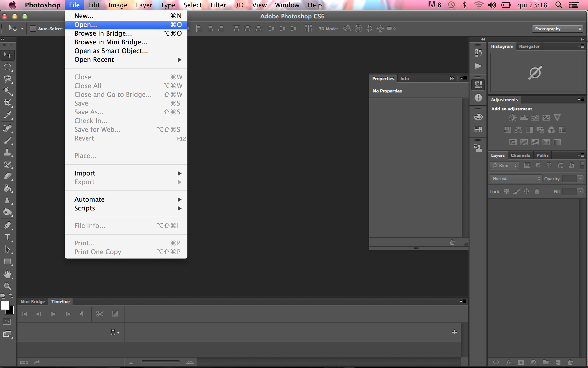The height and width of the screenshot is (368, 588).
Task: Select the Hand tool
Action: point(7,275)
